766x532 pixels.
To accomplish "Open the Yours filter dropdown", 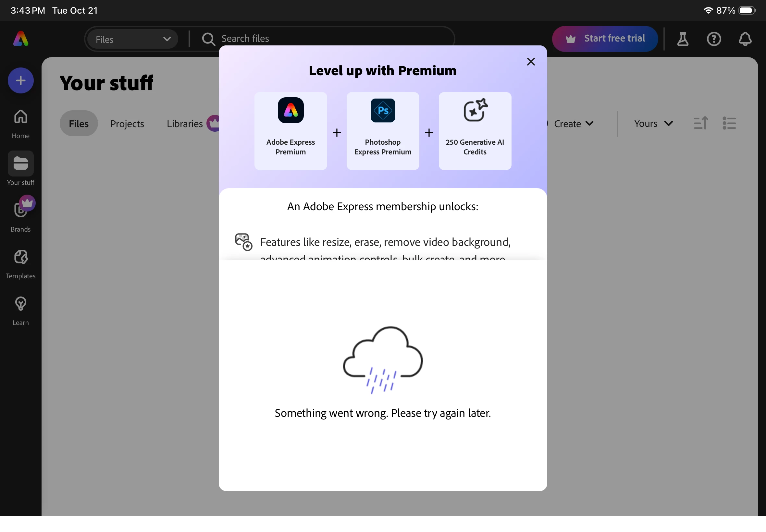I will pos(653,123).
